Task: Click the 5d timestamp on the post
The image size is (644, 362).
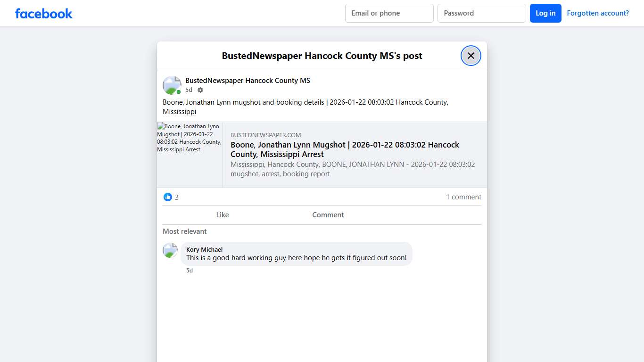Action: click(189, 90)
